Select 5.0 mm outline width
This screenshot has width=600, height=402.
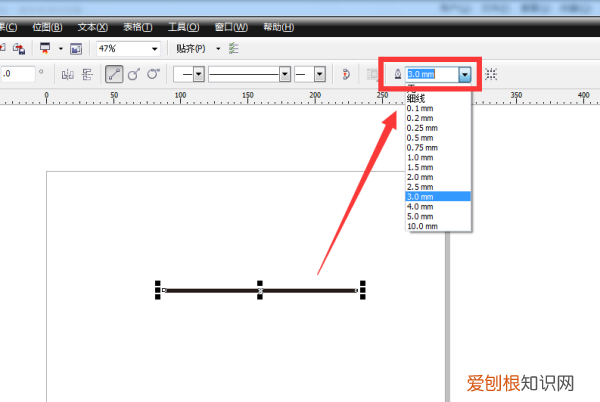[438, 216]
